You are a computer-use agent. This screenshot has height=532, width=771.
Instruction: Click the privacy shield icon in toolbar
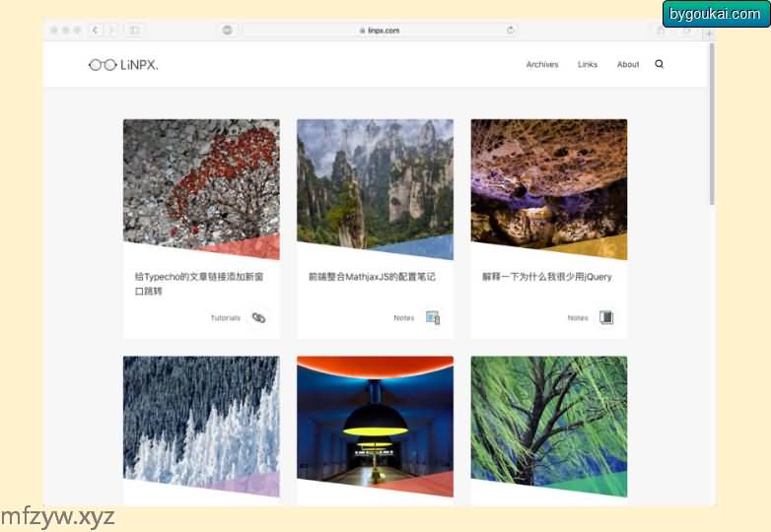coord(228,31)
